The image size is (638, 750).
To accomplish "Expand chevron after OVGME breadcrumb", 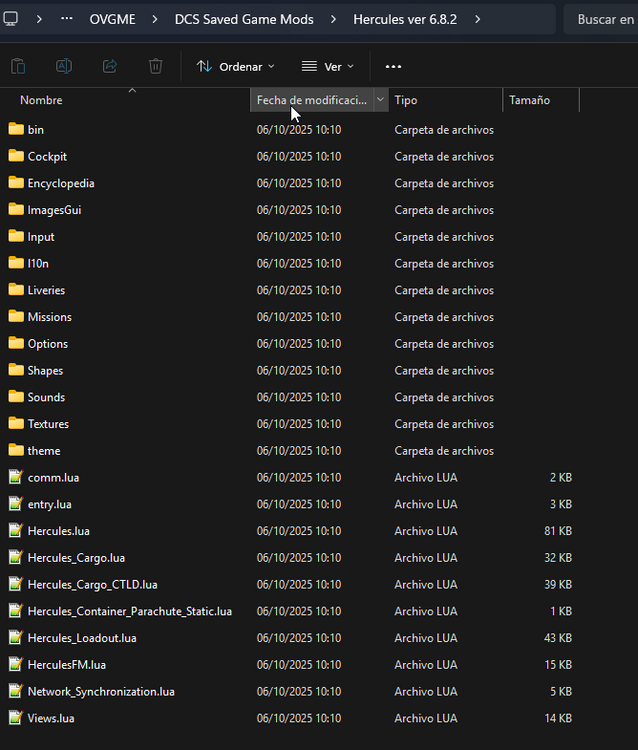I will point(155,19).
